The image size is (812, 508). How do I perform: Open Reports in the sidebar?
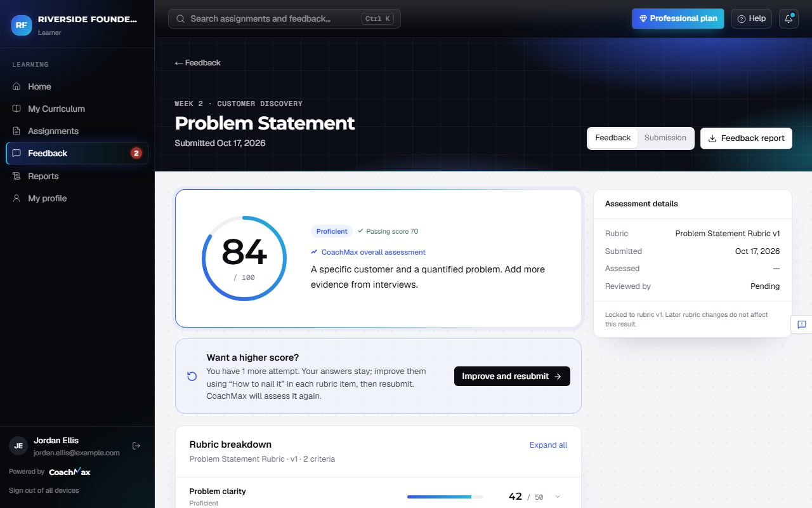[77, 176]
